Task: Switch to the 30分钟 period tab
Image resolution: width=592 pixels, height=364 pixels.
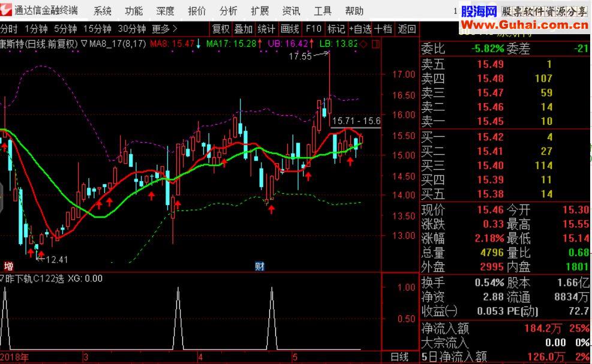Action: [x=132, y=29]
